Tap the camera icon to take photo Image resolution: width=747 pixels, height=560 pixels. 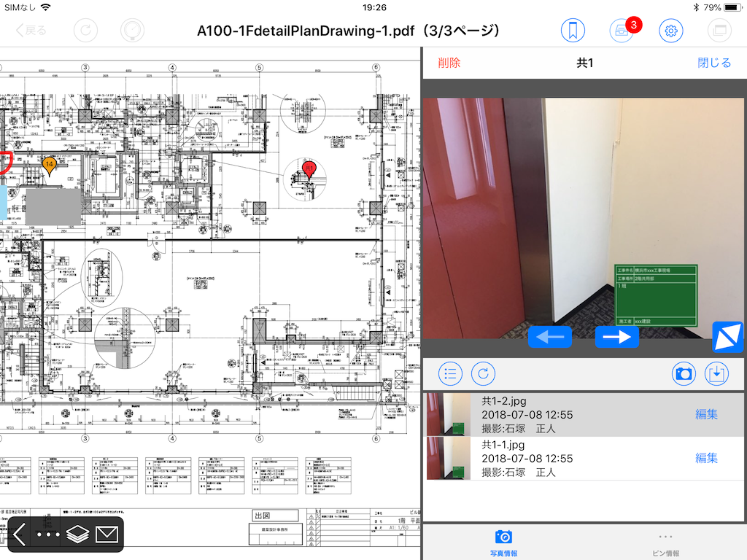(x=684, y=374)
